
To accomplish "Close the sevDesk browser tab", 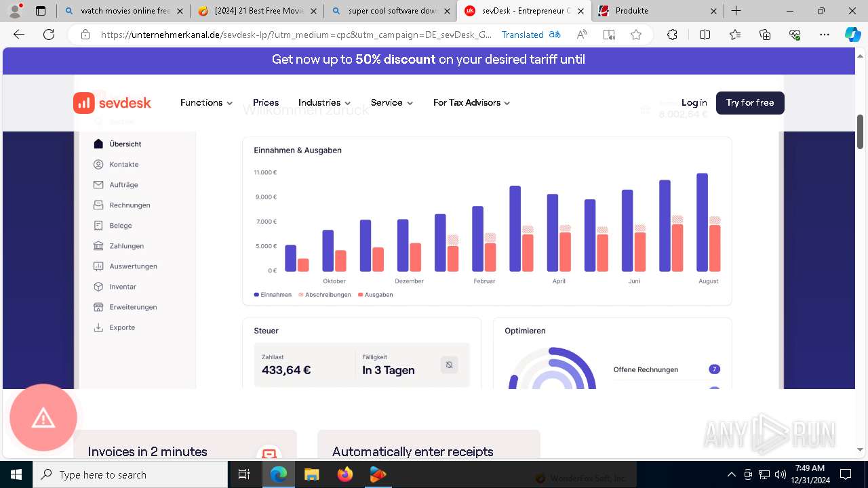I will click(581, 11).
